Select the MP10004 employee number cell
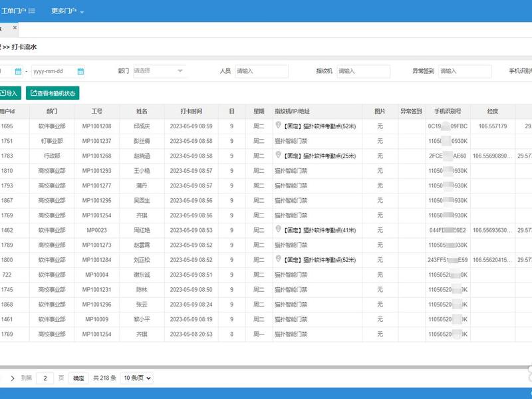The image size is (532, 399). pos(96,275)
